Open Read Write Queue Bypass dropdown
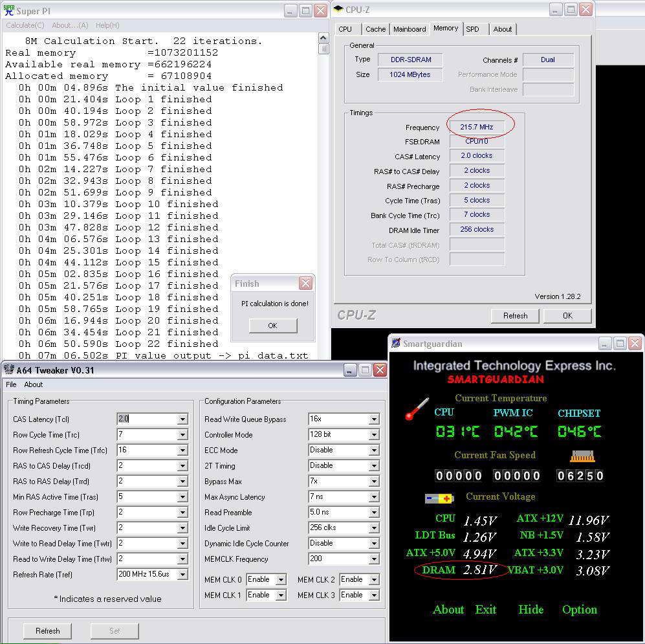The image size is (645, 644). [374, 419]
